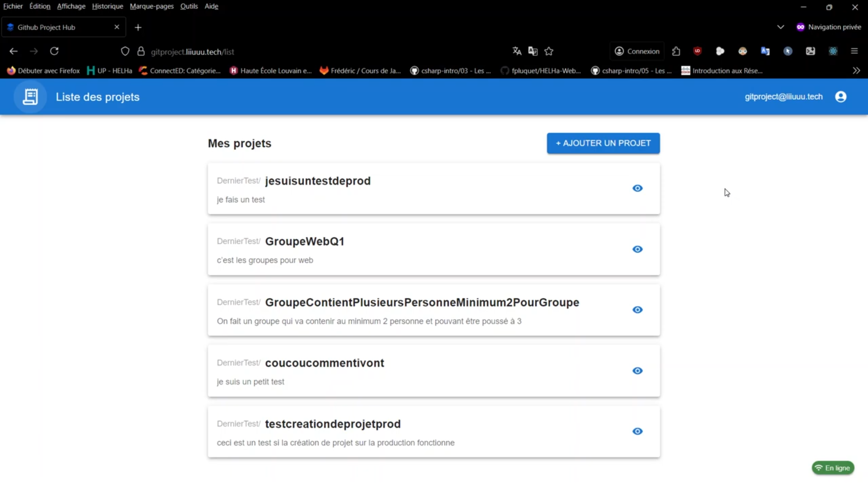Open a new browser tab
Screen dimensions: 868x488
[x=138, y=28]
